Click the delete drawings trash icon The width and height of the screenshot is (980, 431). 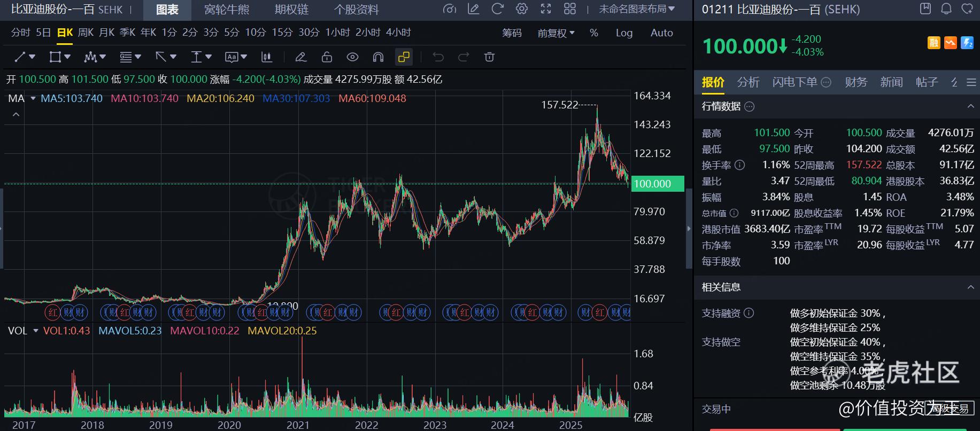[489, 57]
